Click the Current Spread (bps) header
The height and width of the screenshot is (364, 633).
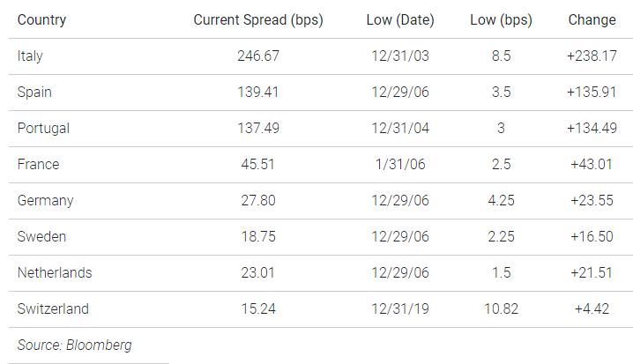coord(258,20)
